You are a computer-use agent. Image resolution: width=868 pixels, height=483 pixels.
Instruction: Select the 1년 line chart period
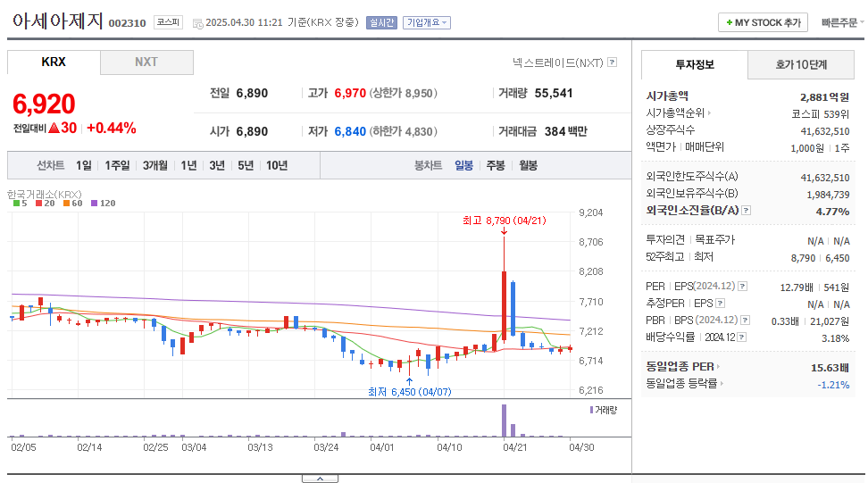tap(188, 165)
